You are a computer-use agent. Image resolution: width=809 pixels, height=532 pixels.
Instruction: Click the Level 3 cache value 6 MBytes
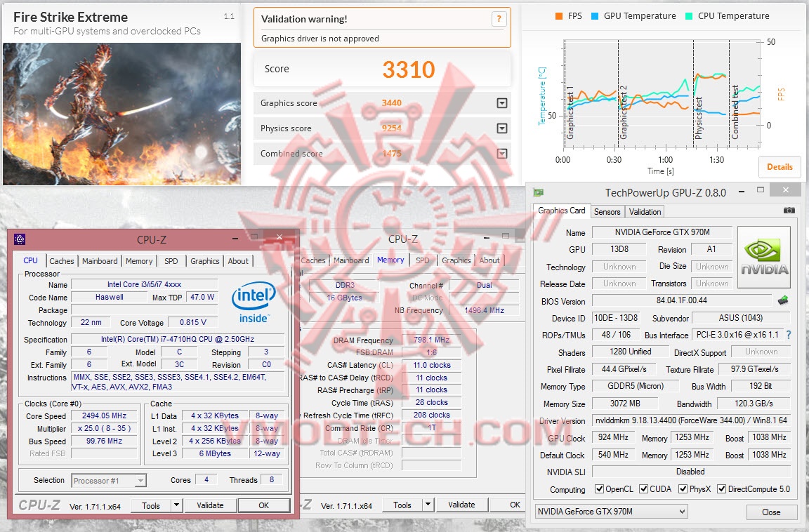(x=215, y=453)
